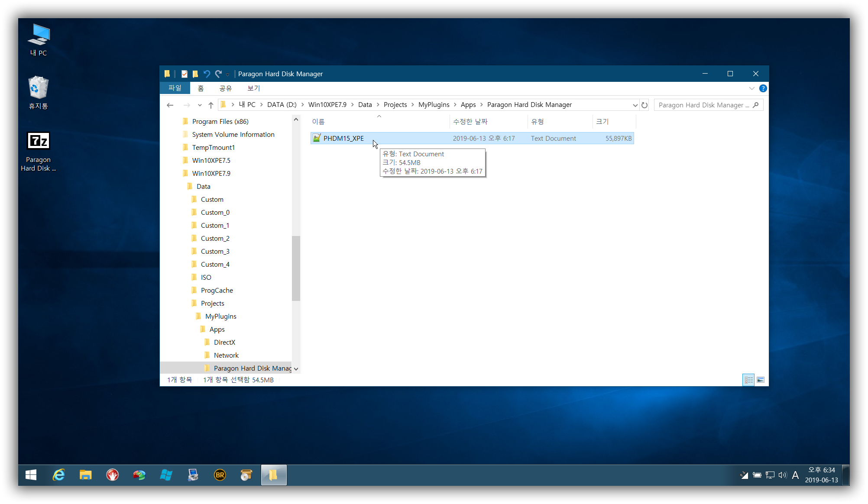The image size is (868, 504).
Task: Click Data in the address breadcrumb
Action: click(365, 105)
